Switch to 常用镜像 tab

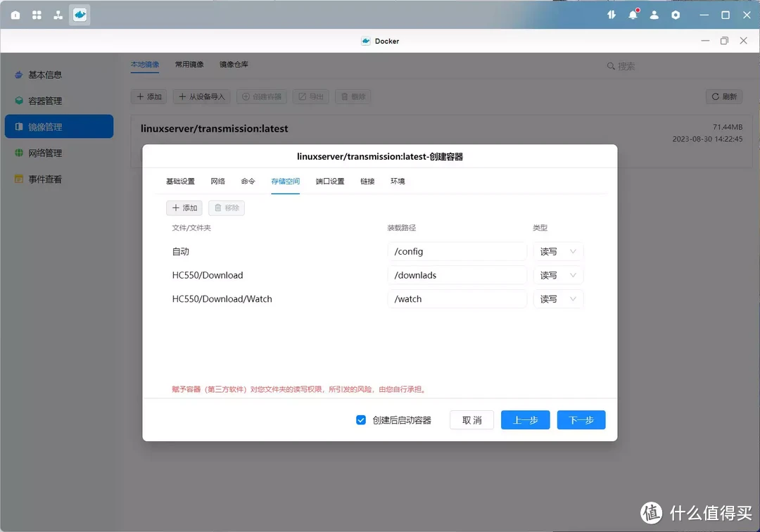(189, 65)
